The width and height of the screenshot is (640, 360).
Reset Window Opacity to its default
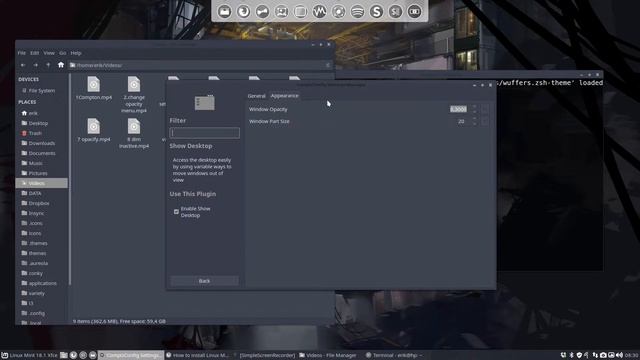click(484, 109)
